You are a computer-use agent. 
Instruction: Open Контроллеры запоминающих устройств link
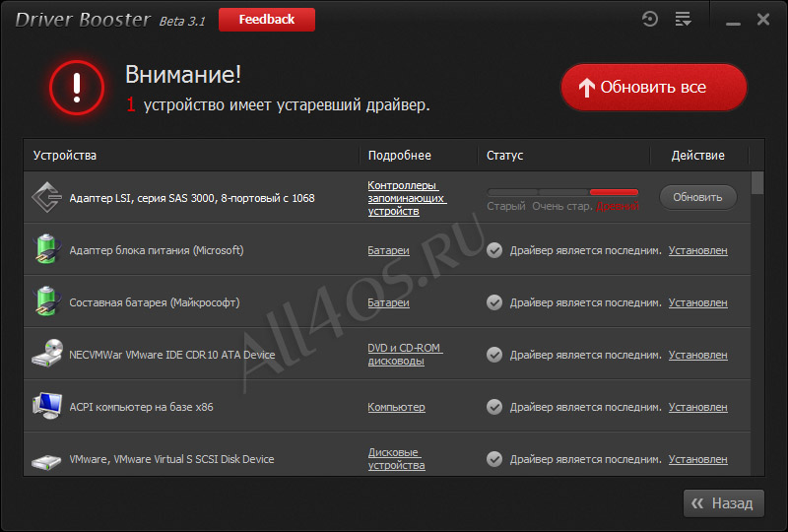407,198
